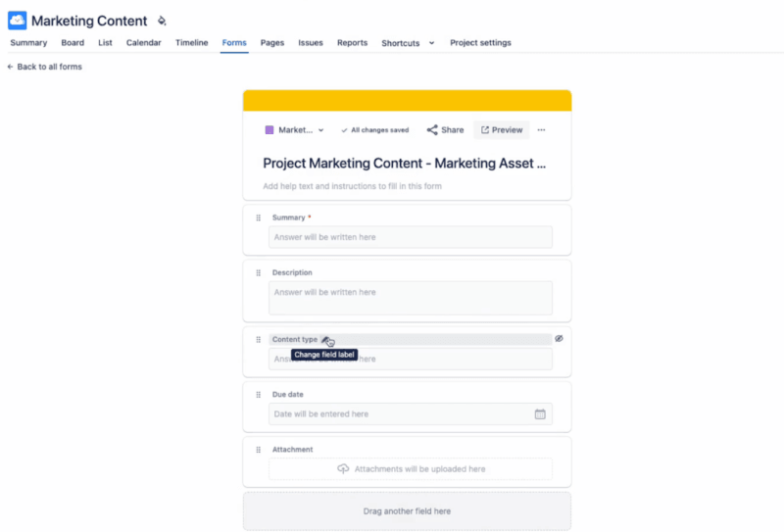
Task: Click the form title Project Marketing Content
Action: [404, 164]
